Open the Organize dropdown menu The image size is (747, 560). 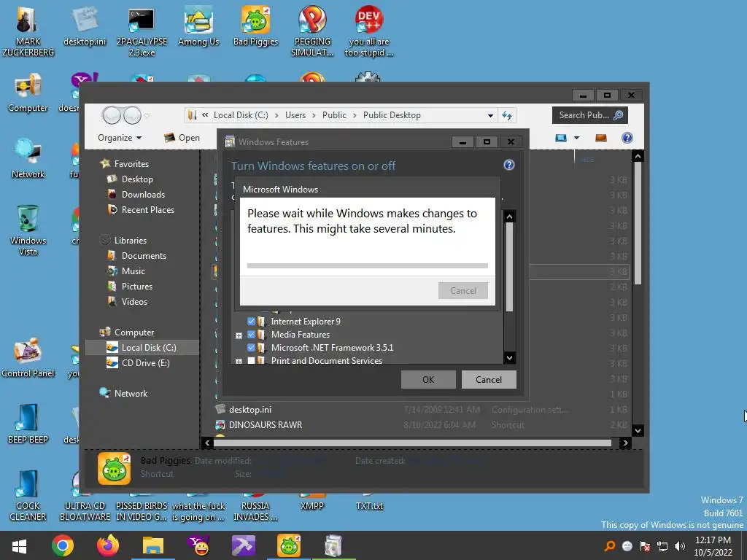tap(120, 138)
